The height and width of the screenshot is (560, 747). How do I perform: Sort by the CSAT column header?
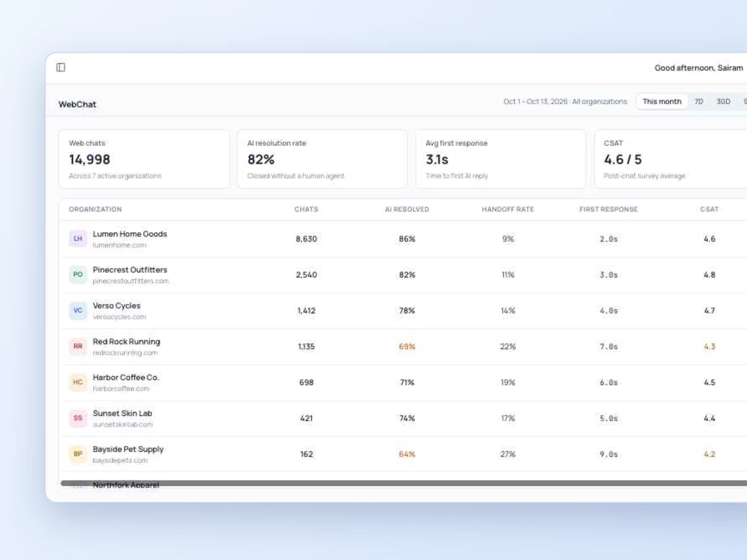pyautogui.click(x=710, y=209)
